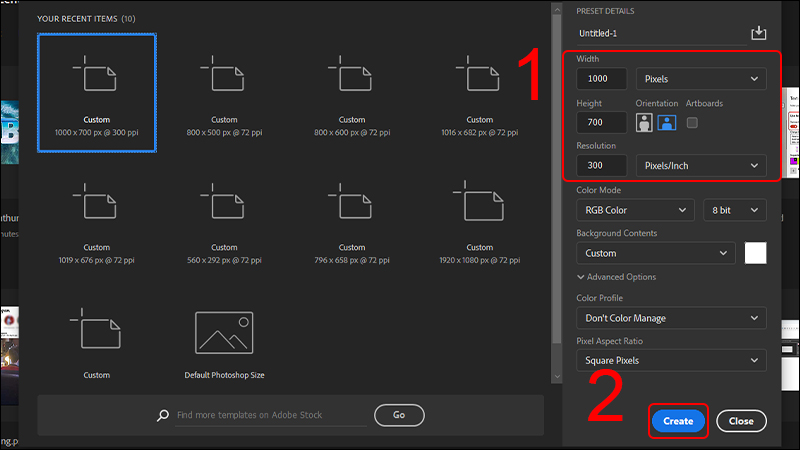800x450 pixels.
Task: Select the Default Photoshop Size preset
Action: click(x=224, y=345)
